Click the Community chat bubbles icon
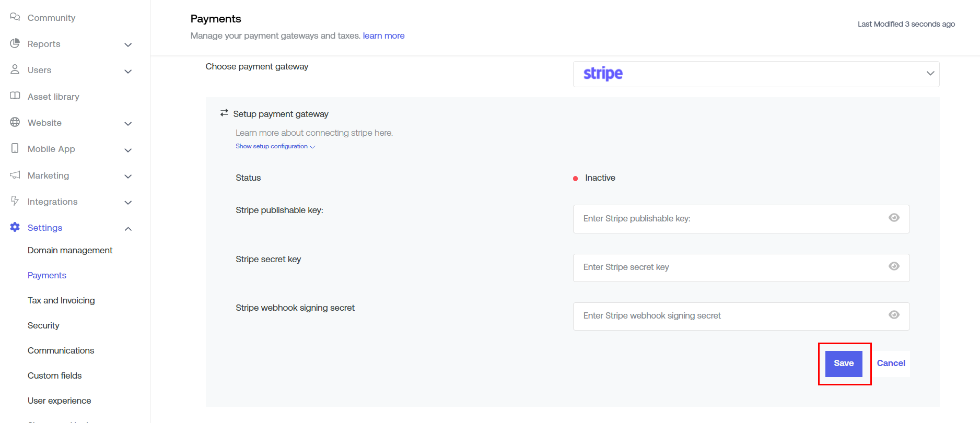Image resolution: width=980 pixels, height=423 pixels. pyautogui.click(x=15, y=17)
